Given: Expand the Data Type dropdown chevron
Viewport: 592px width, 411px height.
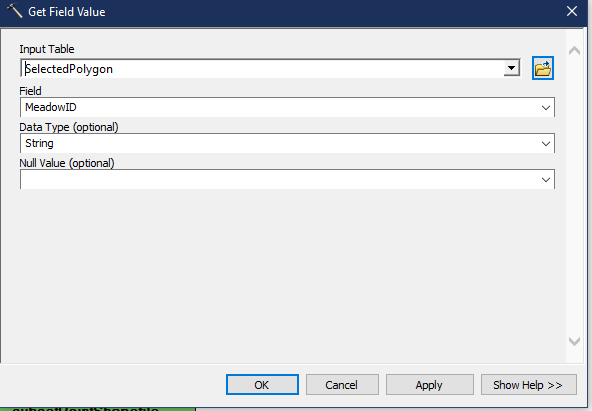Looking at the screenshot, I should 546,144.
